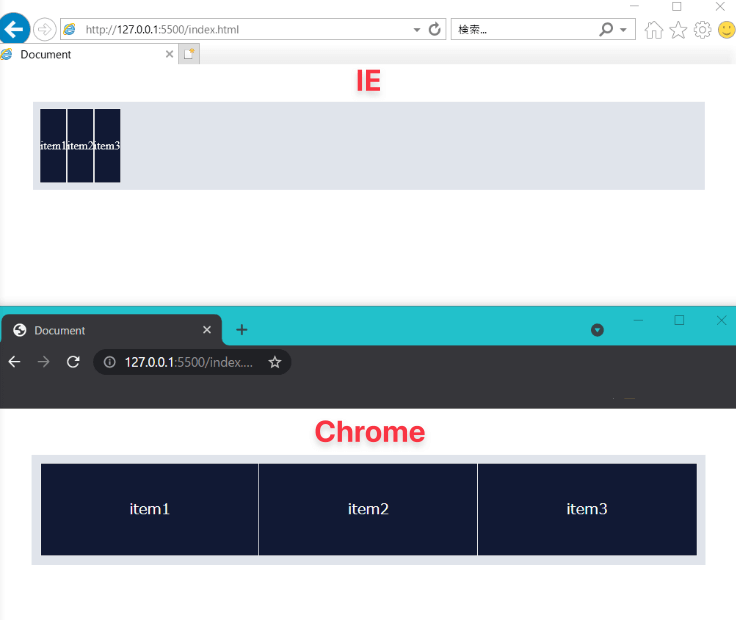Click the IE search magnifier icon
The height and width of the screenshot is (620, 736).
(606, 29)
